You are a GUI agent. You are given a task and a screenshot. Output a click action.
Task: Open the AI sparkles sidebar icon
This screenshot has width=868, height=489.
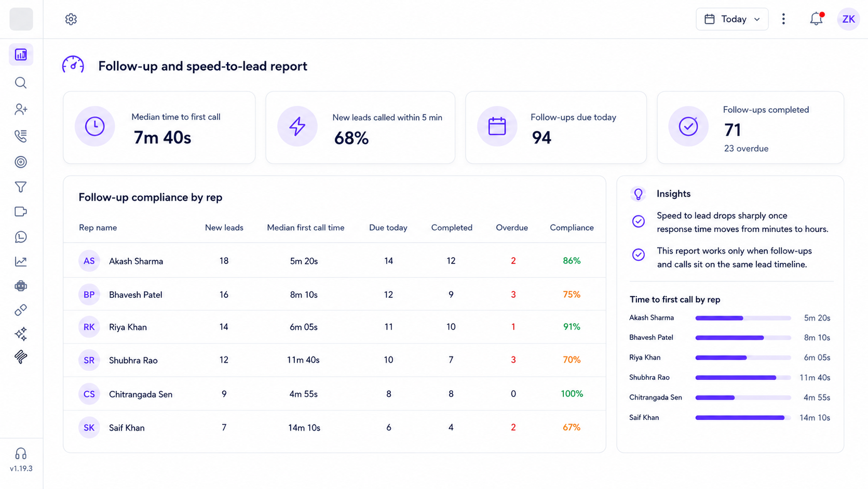[21, 334]
